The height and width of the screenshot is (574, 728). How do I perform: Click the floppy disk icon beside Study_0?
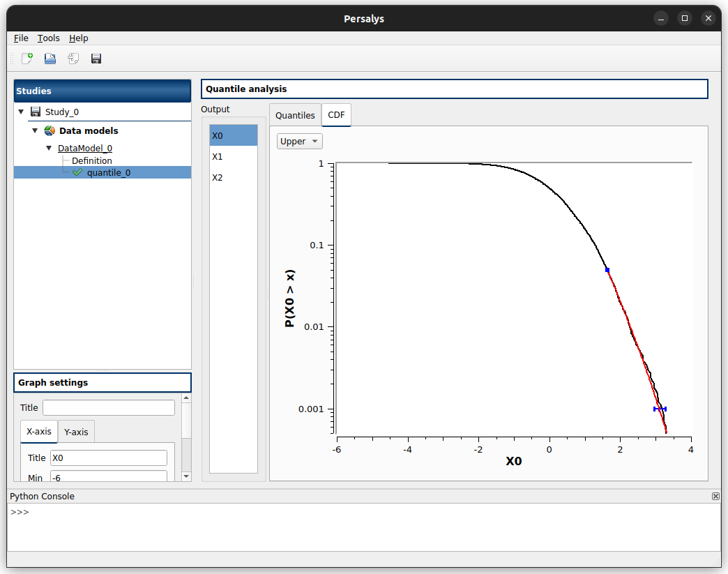(35, 112)
